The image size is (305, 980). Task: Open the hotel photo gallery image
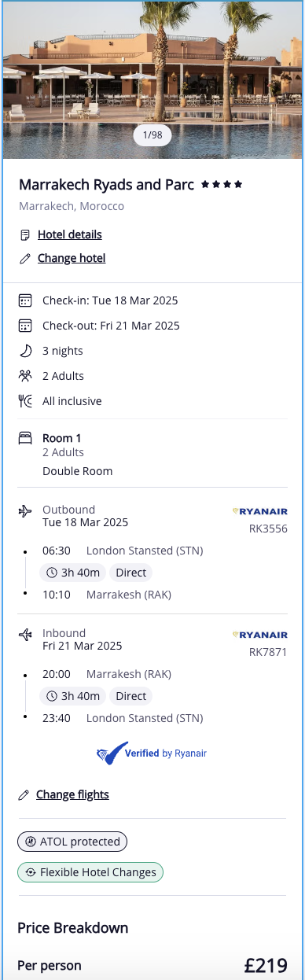(x=152, y=79)
